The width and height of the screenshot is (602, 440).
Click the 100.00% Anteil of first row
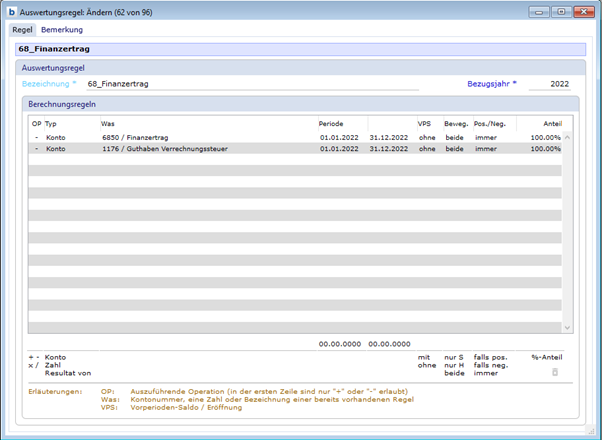point(545,137)
